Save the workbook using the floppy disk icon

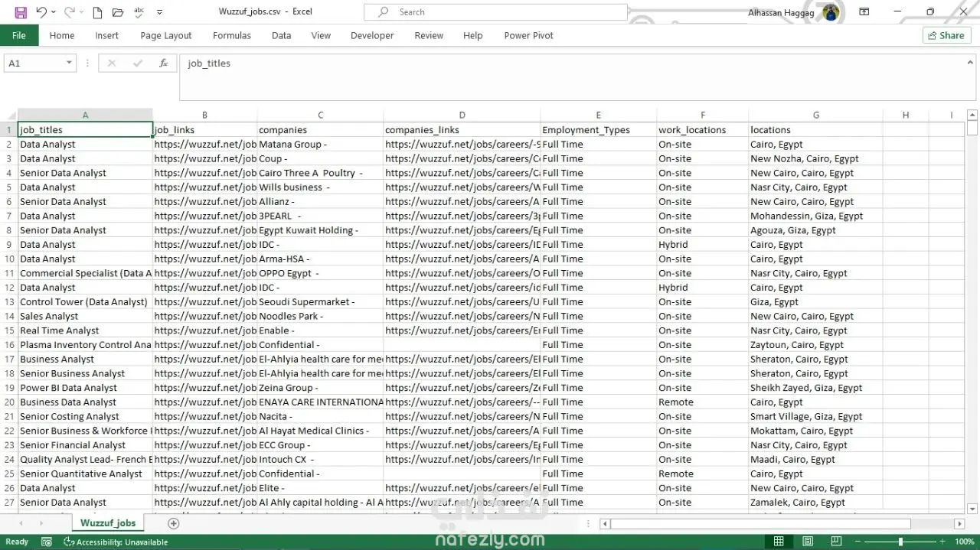pyautogui.click(x=21, y=12)
